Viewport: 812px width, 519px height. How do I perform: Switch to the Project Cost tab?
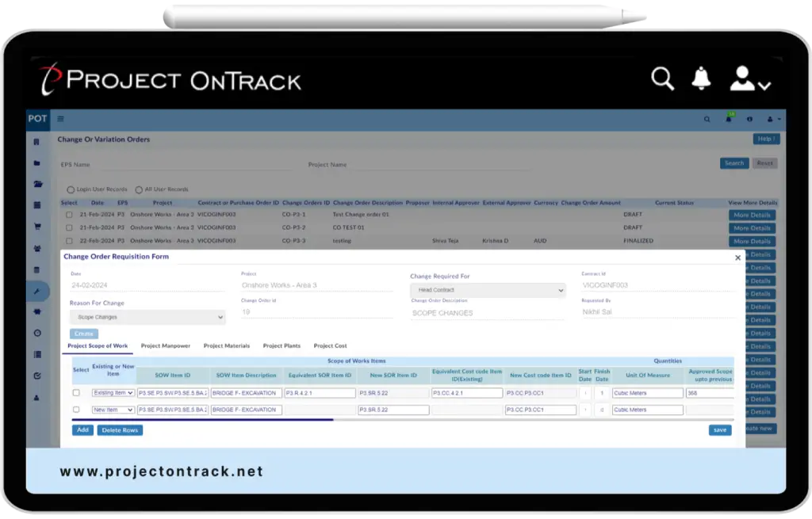click(x=331, y=345)
